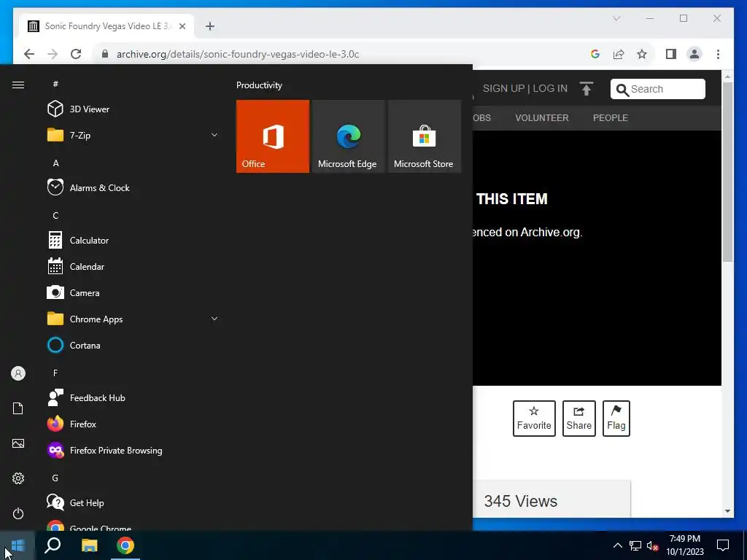This screenshot has height=560, width=747.
Task: Open network status tray icon
Action: tap(635, 545)
